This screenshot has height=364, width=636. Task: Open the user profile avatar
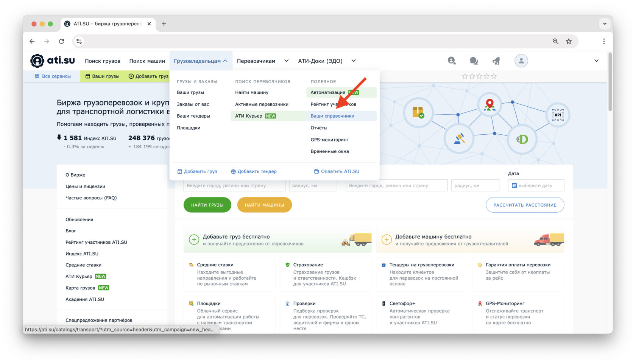[x=521, y=61]
